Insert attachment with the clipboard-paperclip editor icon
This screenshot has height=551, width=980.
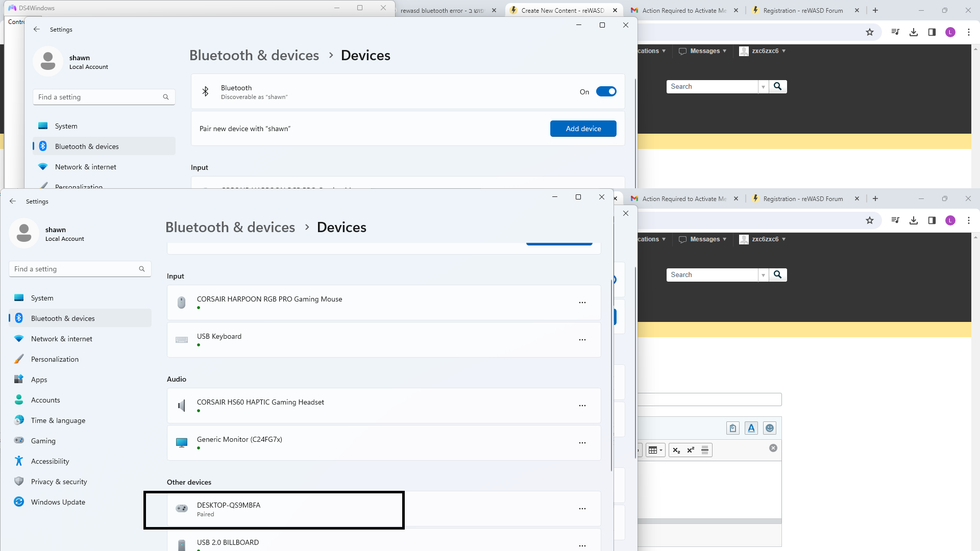click(733, 428)
